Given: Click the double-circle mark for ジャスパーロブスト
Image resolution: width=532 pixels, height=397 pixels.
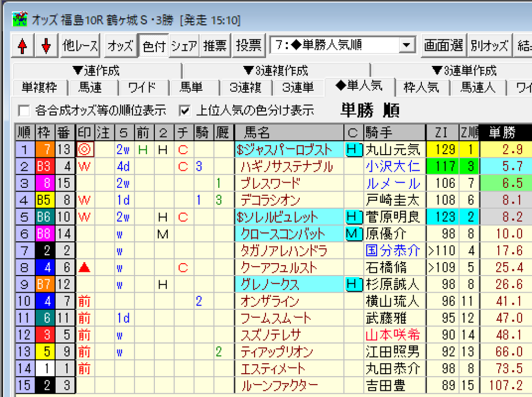Looking at the screenshot, I should point(85,149).
